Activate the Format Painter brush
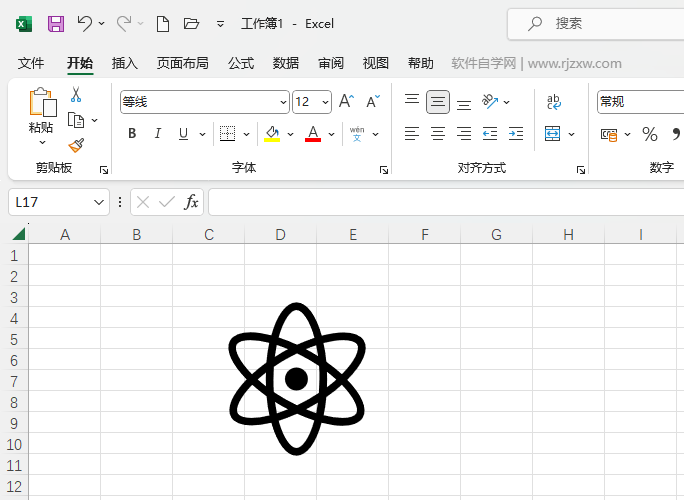The height and width of the screenshot is (500, 684). [x=76, y=145]
